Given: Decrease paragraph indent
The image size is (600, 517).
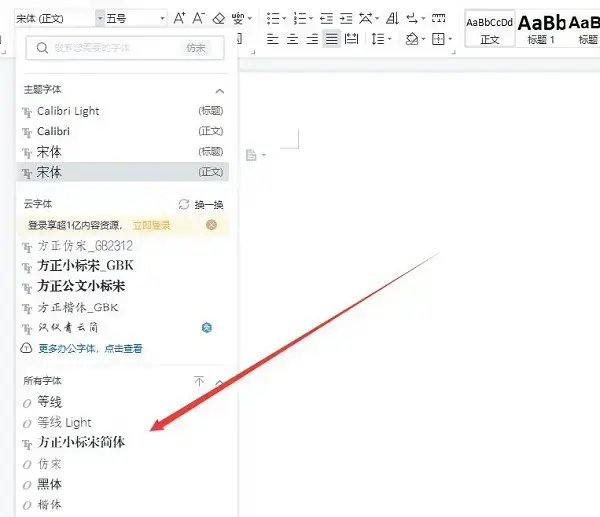Looking at the screenshot, I should coord(326,18).
